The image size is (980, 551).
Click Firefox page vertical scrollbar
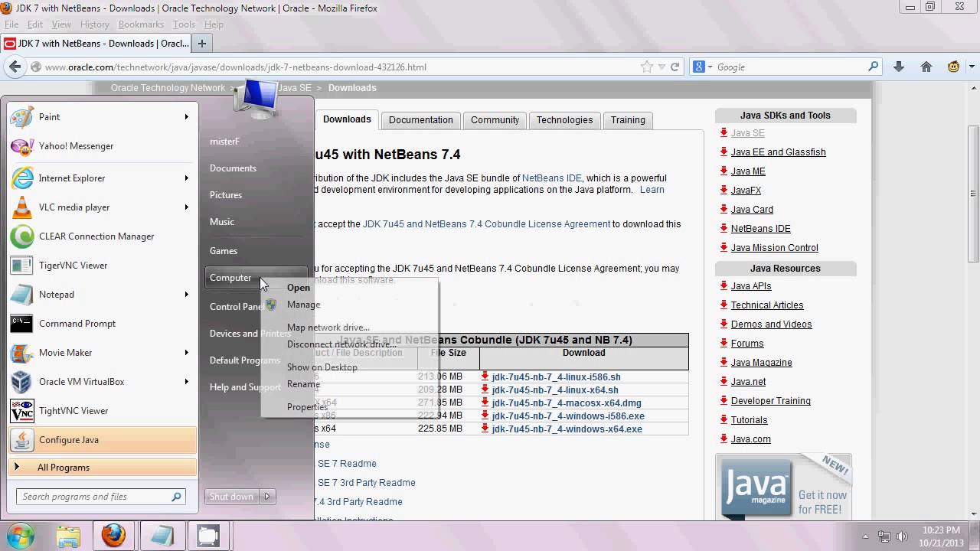pos(973,194)
